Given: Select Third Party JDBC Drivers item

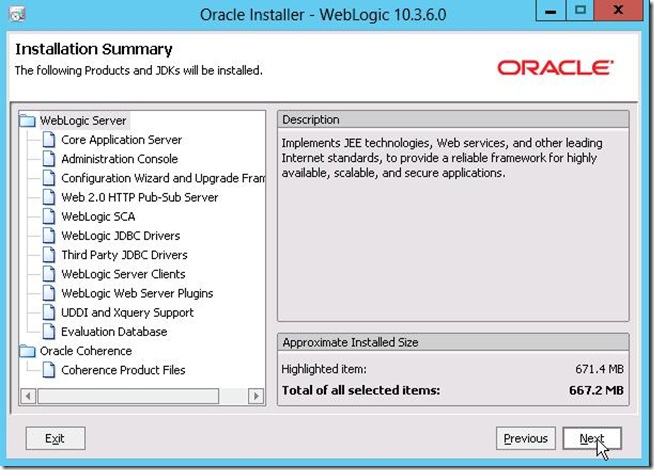Looking at the screenshot, I should [124, 255].
